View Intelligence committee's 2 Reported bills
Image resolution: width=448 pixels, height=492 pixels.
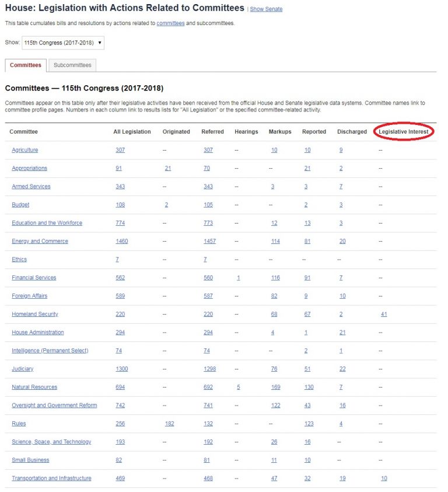[306, 351]
